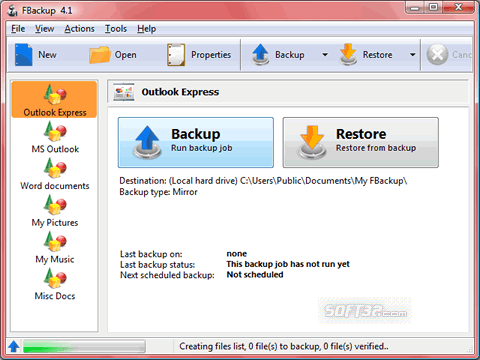
Task: Click the 'Last backup status:' label
Action: pos(158,265)
